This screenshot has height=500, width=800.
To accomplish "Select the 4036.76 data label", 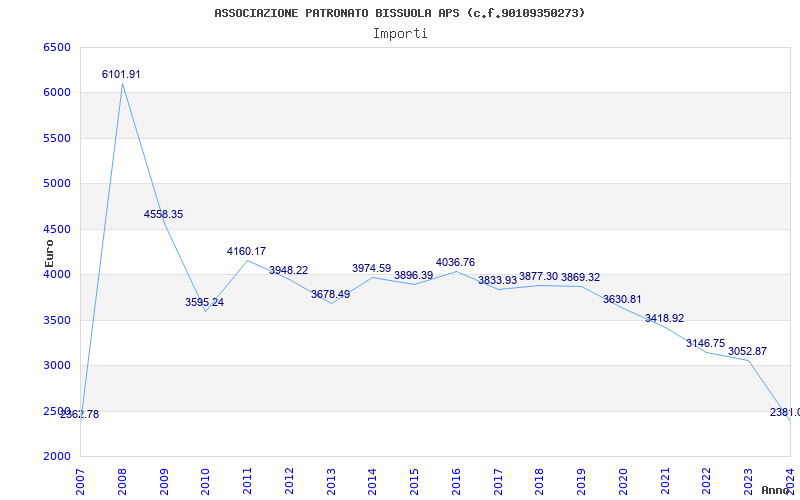I will [x=455, y=263].
